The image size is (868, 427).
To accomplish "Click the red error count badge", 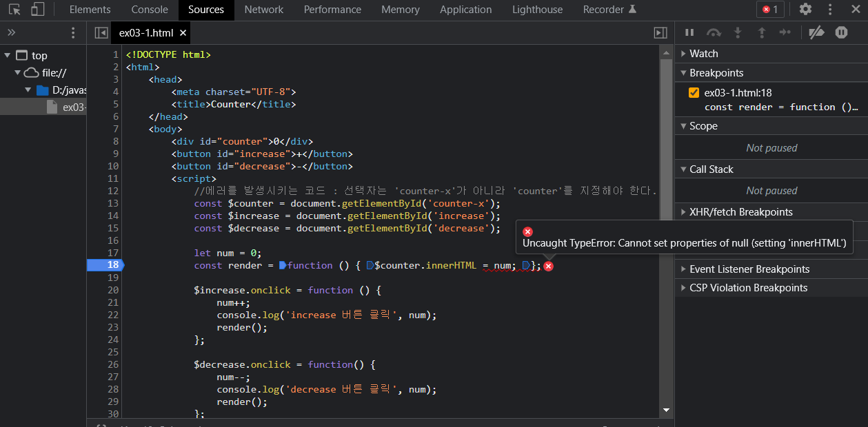I will tap(770, 10).
